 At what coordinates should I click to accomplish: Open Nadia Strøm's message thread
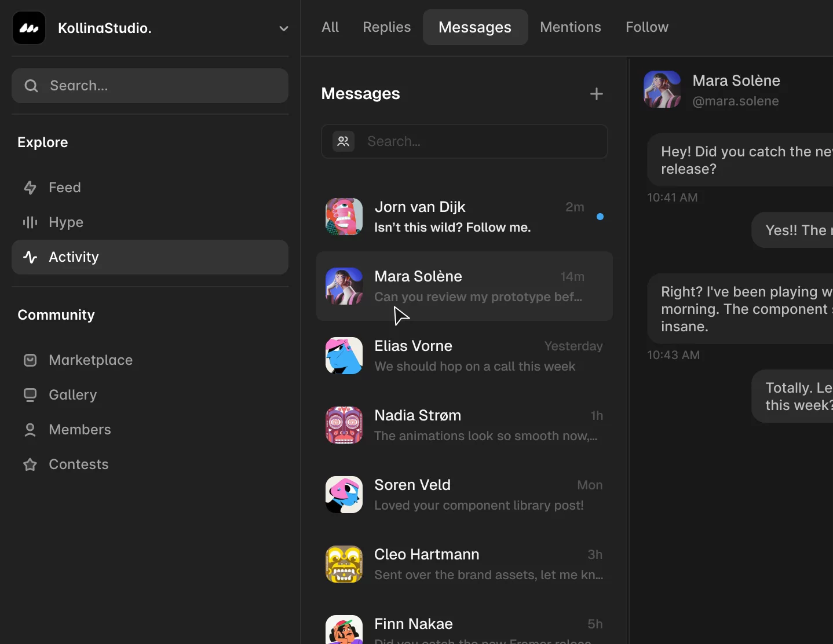[465, 425]
